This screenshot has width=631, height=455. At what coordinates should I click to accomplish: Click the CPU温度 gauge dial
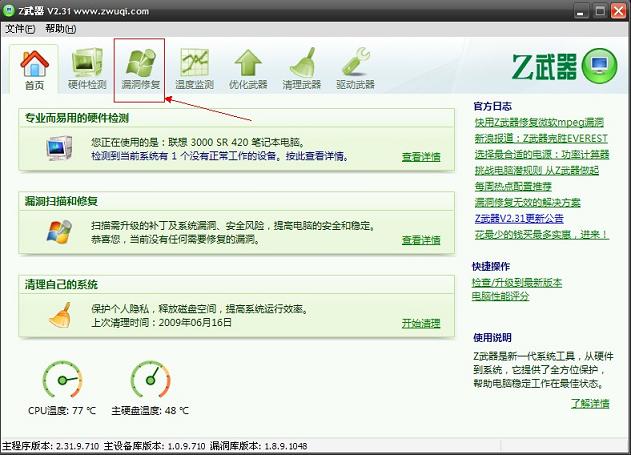click(x=62, y=379)
